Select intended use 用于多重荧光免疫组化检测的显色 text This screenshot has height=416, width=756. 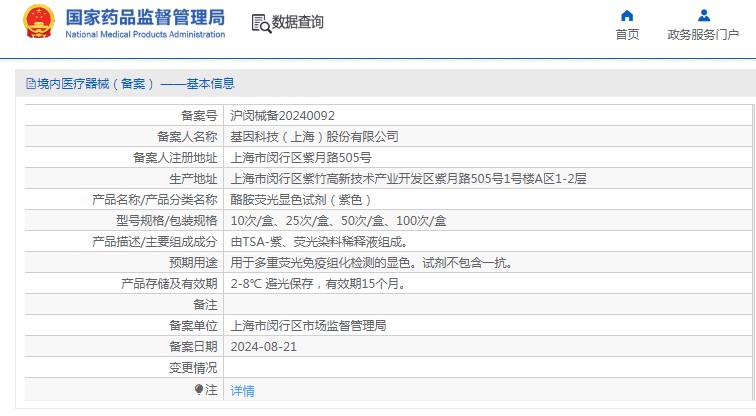click(321, 263)
